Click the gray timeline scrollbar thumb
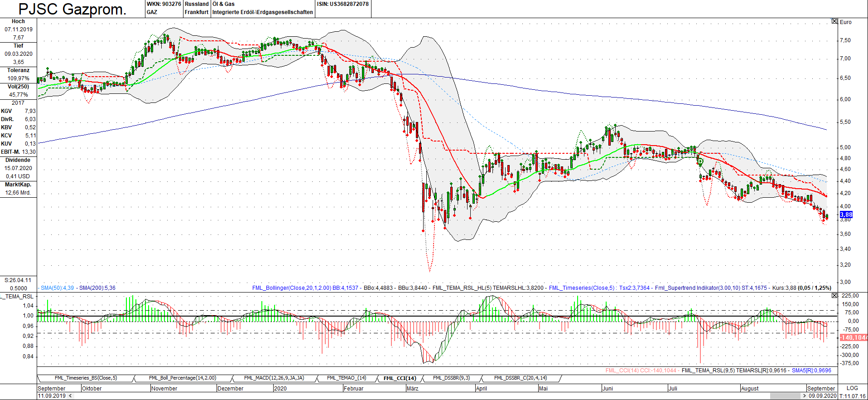868x400 pixels. point(785,396)
